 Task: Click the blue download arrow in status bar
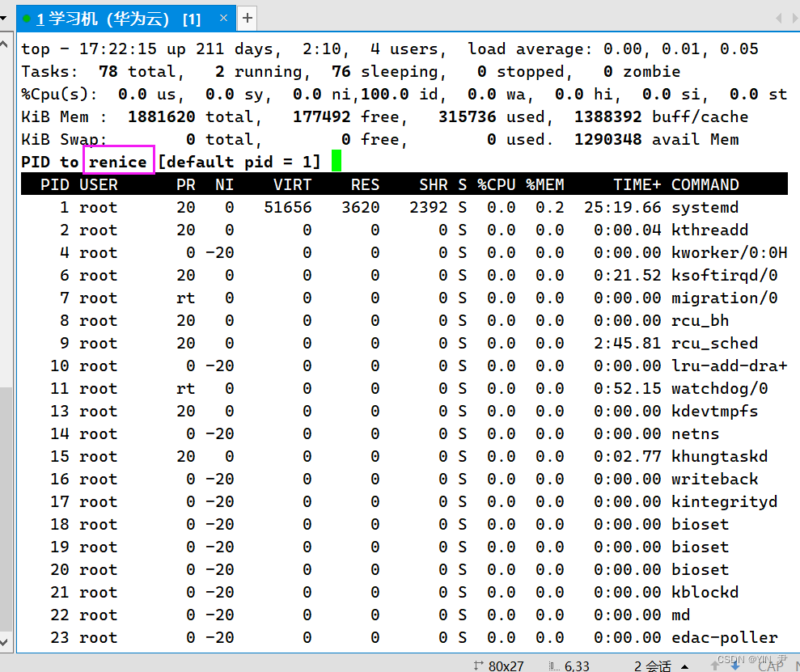point(735,666)
